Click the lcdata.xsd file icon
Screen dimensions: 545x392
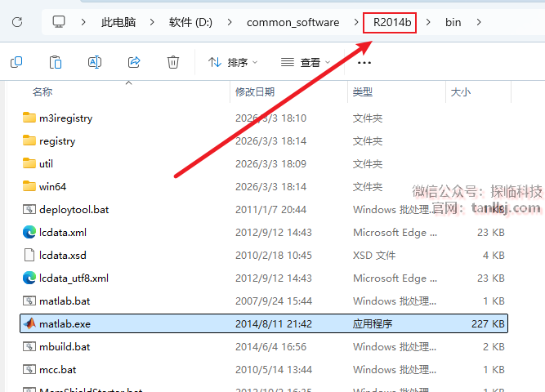pyautogui.click(x=29, y=255)
